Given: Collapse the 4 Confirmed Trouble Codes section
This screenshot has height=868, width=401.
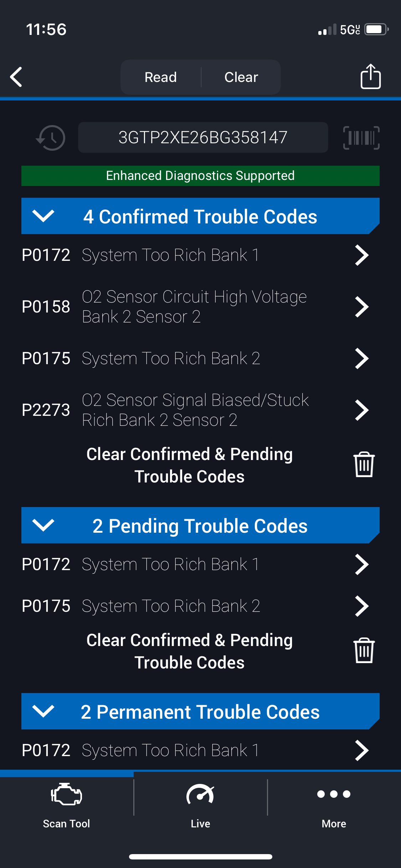Looking at the screenshot, I should tap(43, 216).
